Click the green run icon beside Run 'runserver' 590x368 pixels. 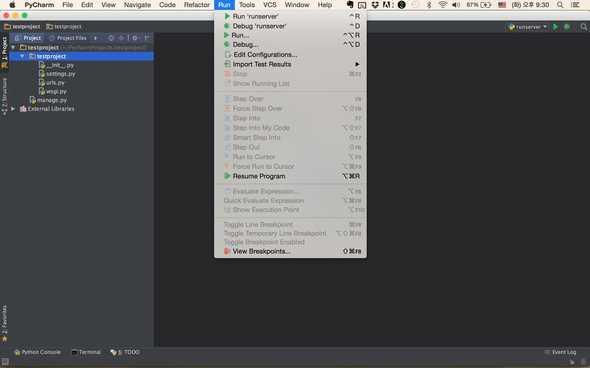[227, 16]
